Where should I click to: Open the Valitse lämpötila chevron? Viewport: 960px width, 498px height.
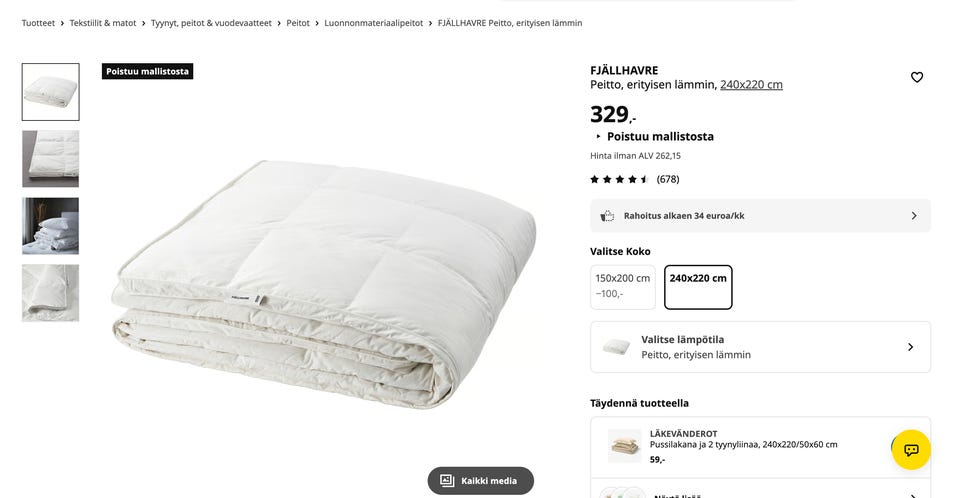coord(910,347)
